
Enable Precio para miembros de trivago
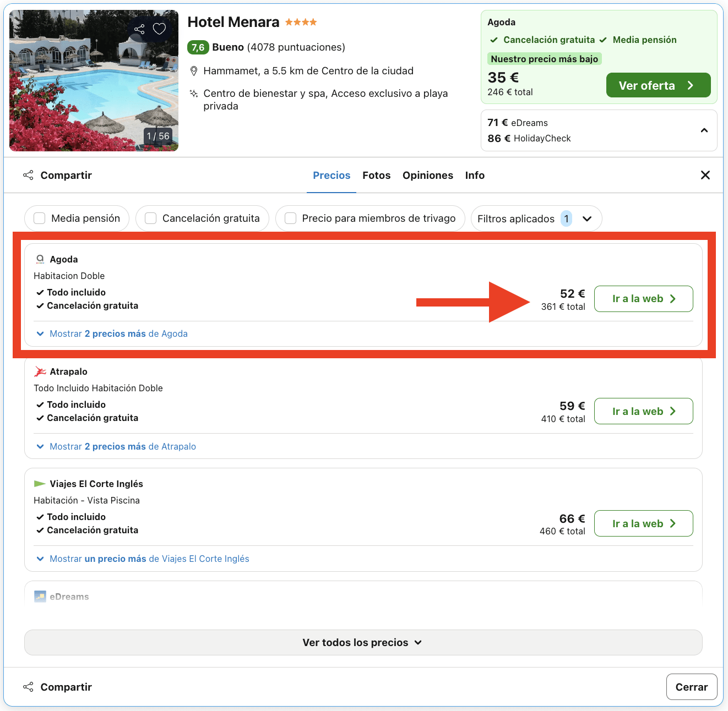290,218
